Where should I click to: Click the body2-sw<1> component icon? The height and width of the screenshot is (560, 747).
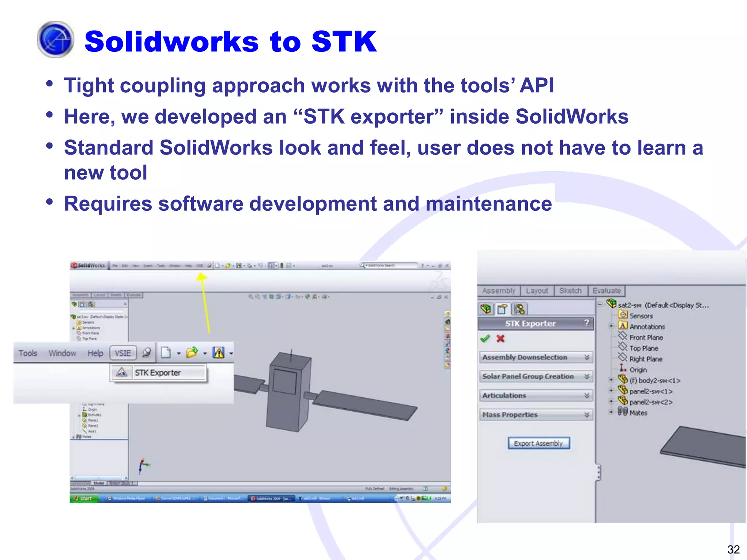(623, 379)
